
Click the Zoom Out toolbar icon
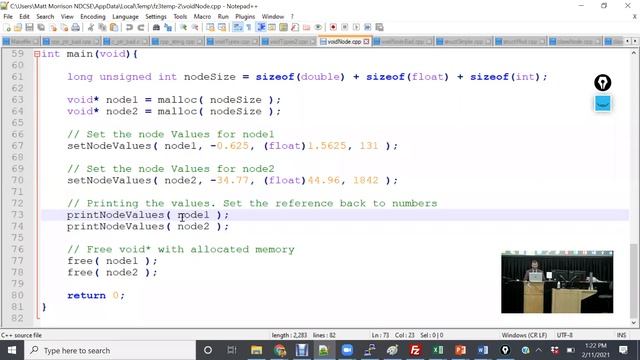click(x=195, y=27)
